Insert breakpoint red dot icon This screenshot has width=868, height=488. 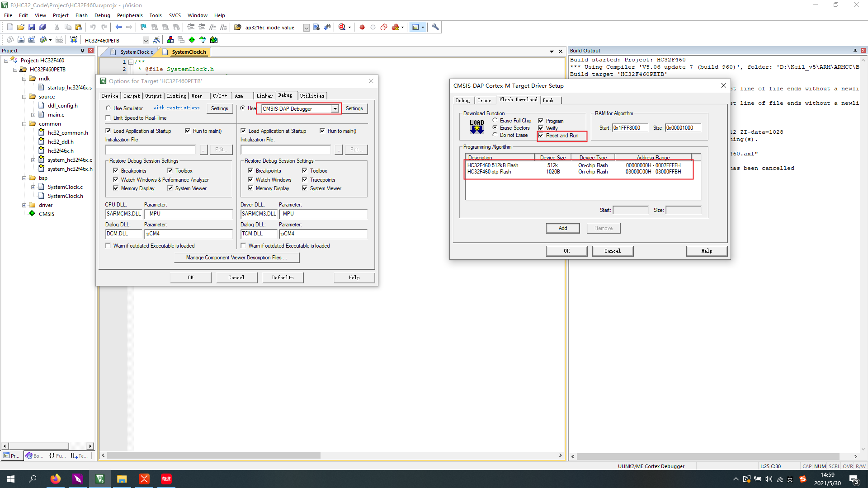[x=362, y=27]
